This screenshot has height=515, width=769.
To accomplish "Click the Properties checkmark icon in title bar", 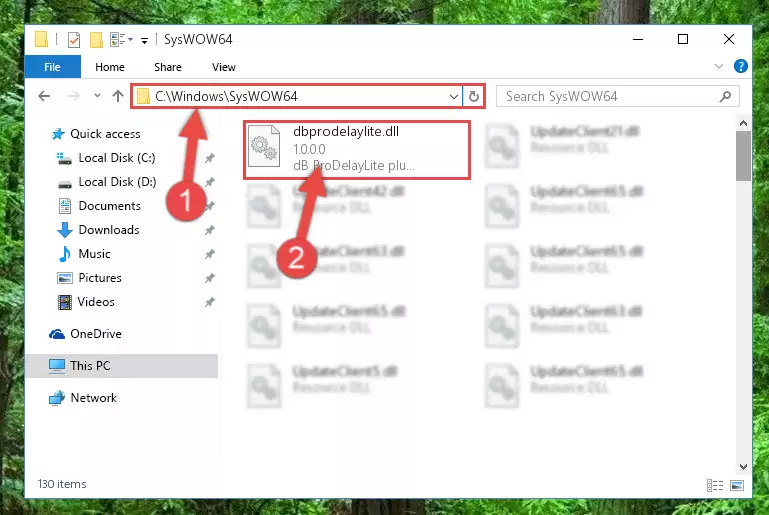I will [74, 40].
